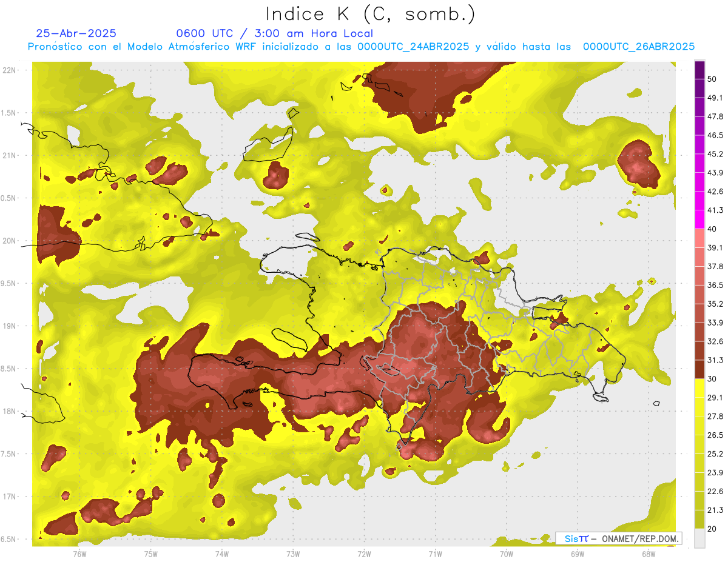The height and width of the screenshot is (562, 728).
Task: Click the '19N' latitude axis label
Action: (10, 326)
